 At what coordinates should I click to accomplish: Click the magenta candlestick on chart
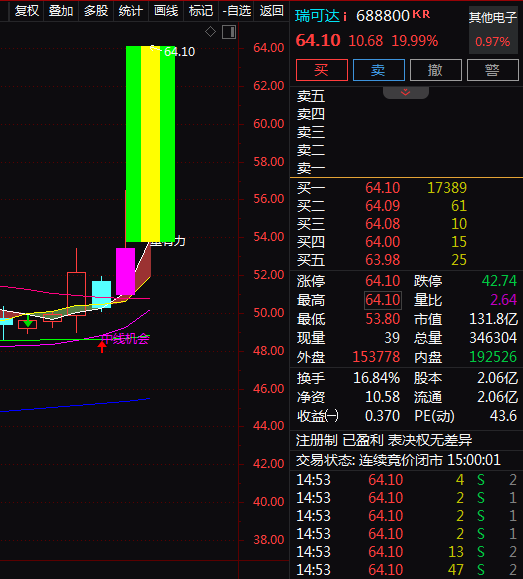[125, 271]
